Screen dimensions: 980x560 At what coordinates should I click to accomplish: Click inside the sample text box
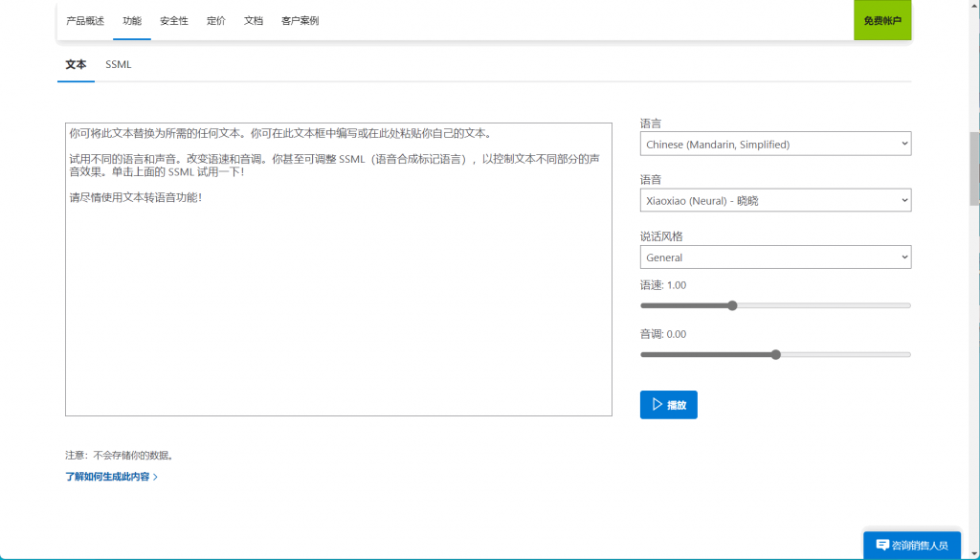point(338,269)
